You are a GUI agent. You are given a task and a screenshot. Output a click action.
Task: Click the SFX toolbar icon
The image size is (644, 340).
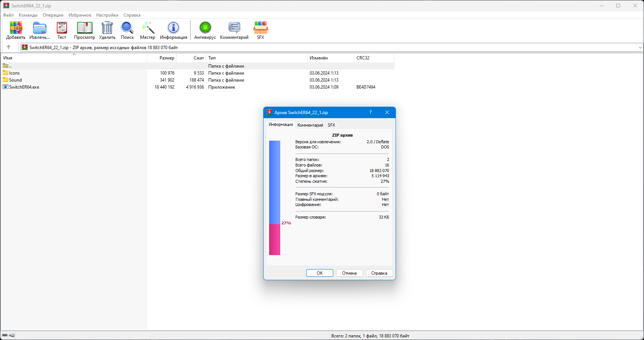(x=261, y=28)
